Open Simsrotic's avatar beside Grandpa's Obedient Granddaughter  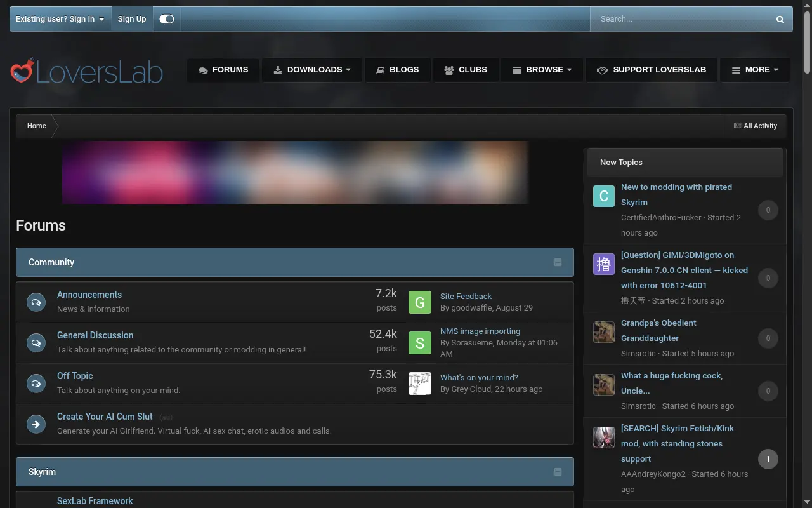tap(604, 332)
